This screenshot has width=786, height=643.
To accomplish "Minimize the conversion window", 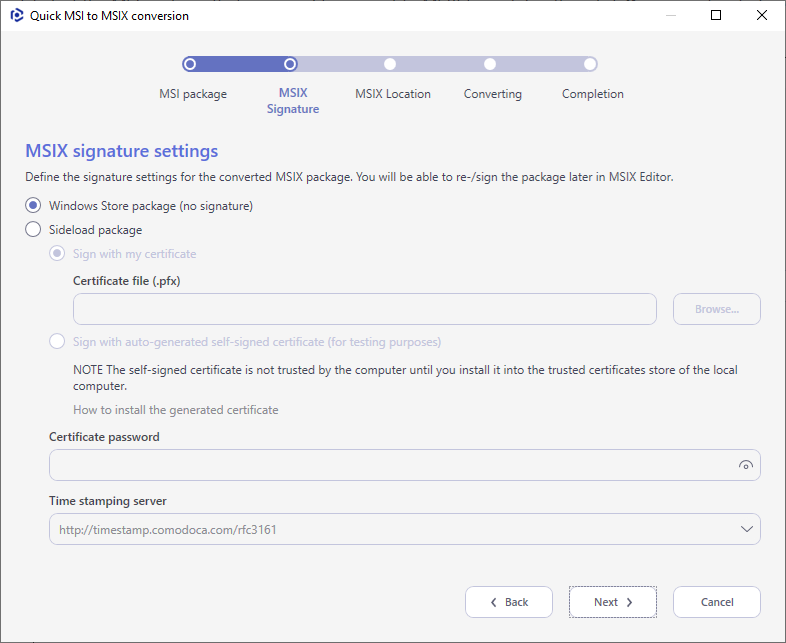I will [671, 16].
